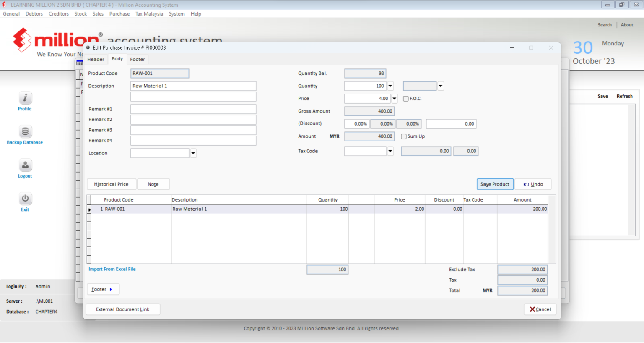Click the Exit power icon in sidebar
Viewport: 644px width, 343px height.
pyautogui.click(x=25, y=199)
